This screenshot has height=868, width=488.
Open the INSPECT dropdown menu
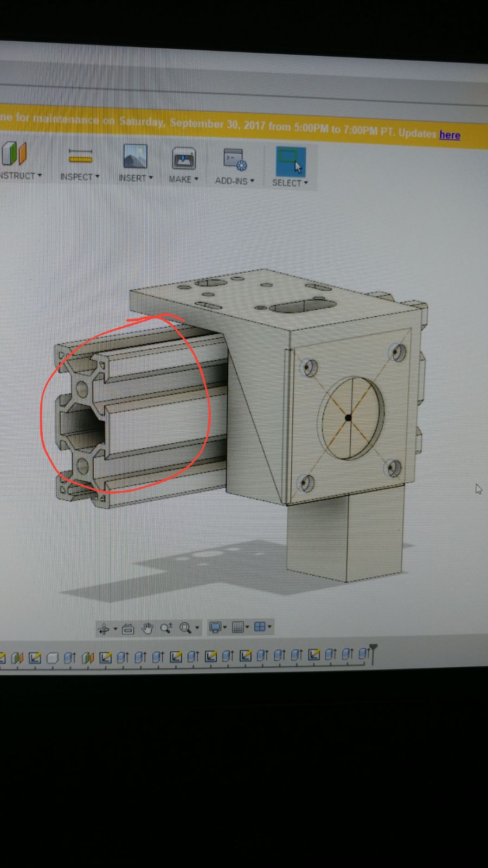pyautogui.click(x=80, y=177)
